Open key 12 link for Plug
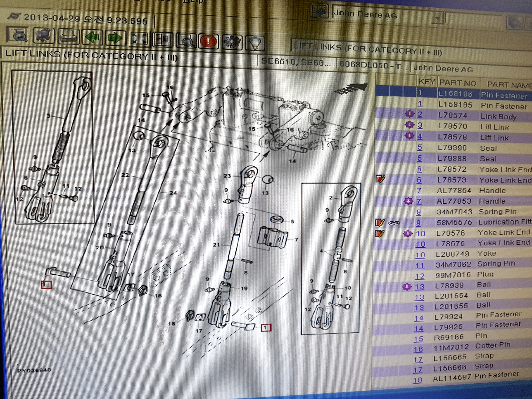532x399 pixels. coord(420,276)
